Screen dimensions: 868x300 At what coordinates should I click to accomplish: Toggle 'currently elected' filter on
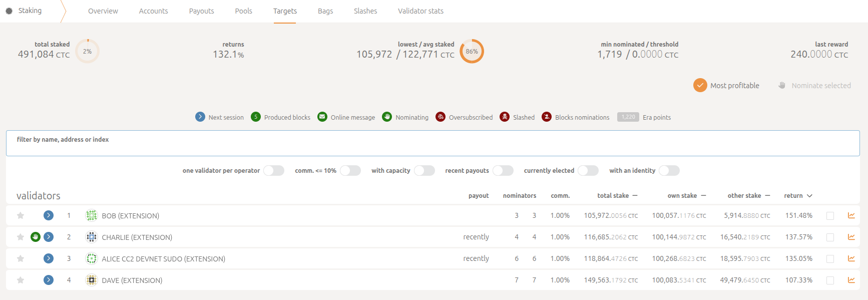[588, 171]
